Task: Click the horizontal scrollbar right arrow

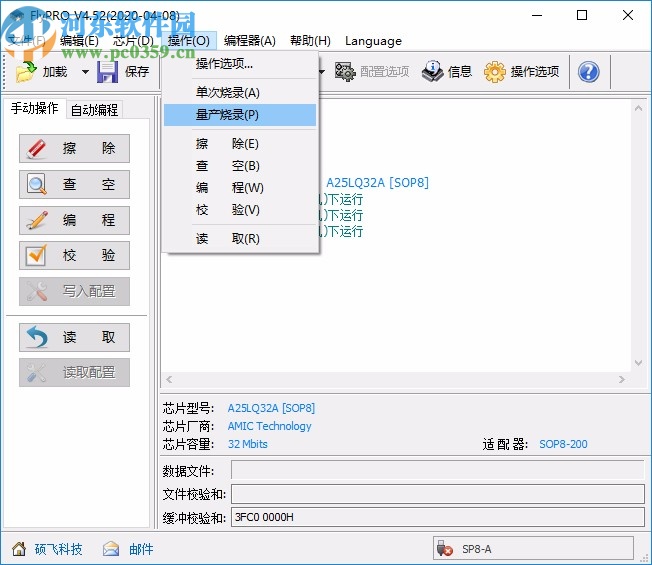Action: [622, 379]
